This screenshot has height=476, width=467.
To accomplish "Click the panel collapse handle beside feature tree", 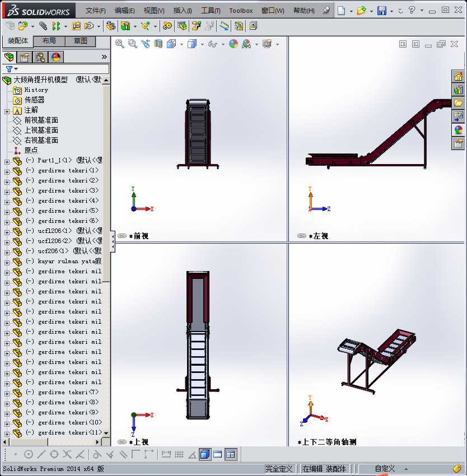I will tap(113, 241).
